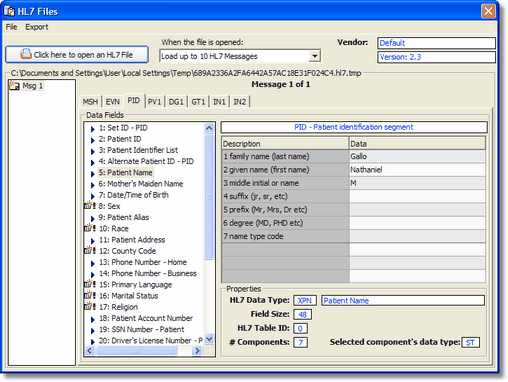
Task: Click the Data column header
Action: click(417, 144)
